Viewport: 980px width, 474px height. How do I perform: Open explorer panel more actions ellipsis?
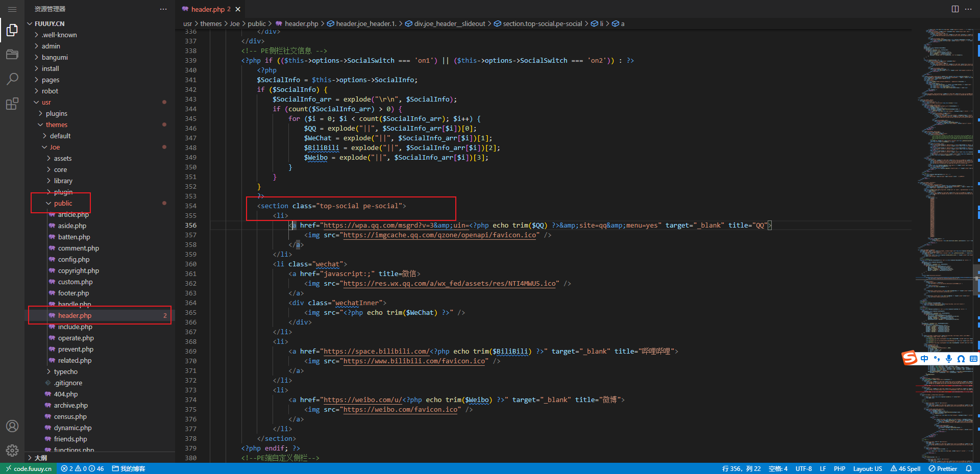coord(163,9)
